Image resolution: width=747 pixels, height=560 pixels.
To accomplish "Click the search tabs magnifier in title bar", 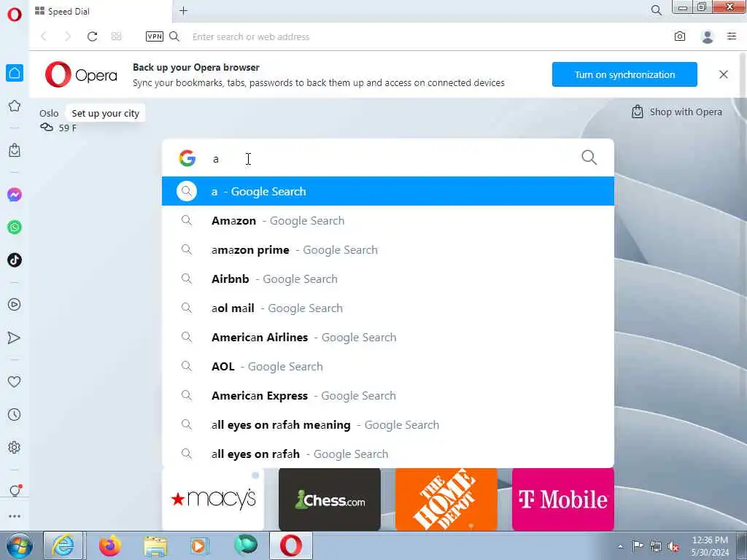I will coord(656,10).
